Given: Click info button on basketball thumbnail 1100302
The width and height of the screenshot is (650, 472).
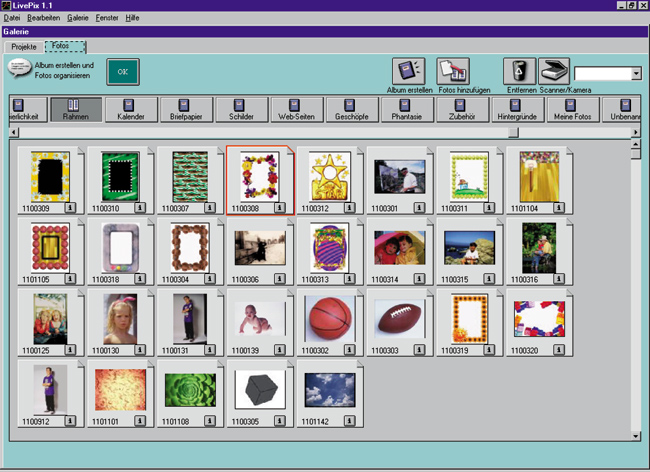Looking at the screenshot, I should click(x=350, y=352).
